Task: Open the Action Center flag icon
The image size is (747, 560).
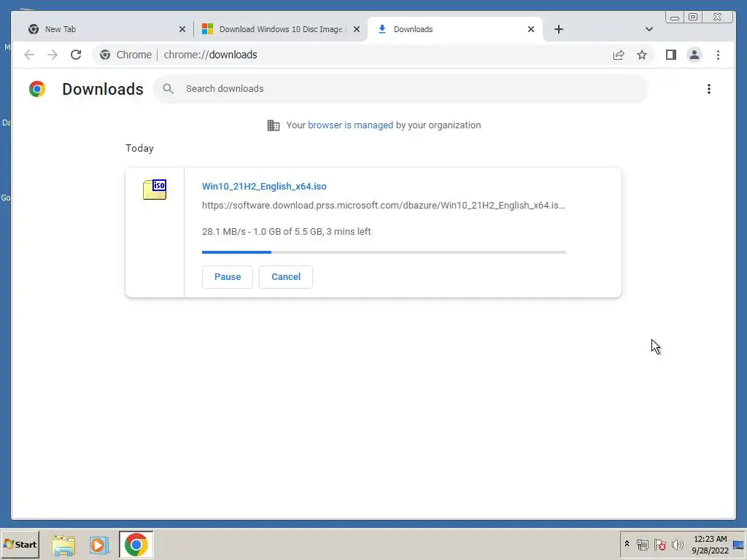Action: (659, 544)
